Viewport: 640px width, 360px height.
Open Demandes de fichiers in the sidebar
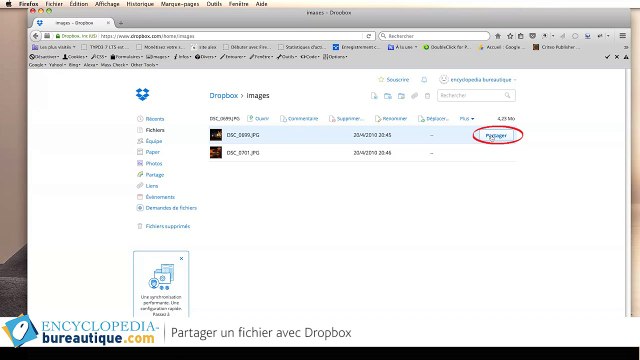click(171, 208)
